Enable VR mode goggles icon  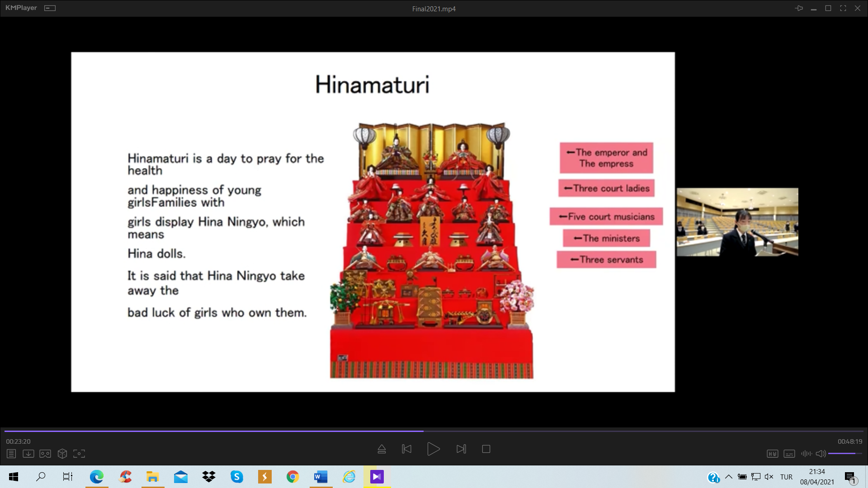tap(45, 454)
